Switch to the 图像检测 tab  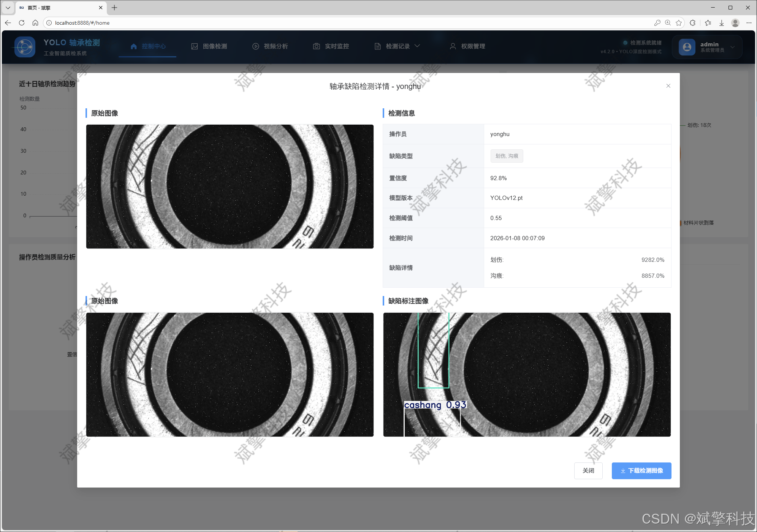click(x=209, y=46)
